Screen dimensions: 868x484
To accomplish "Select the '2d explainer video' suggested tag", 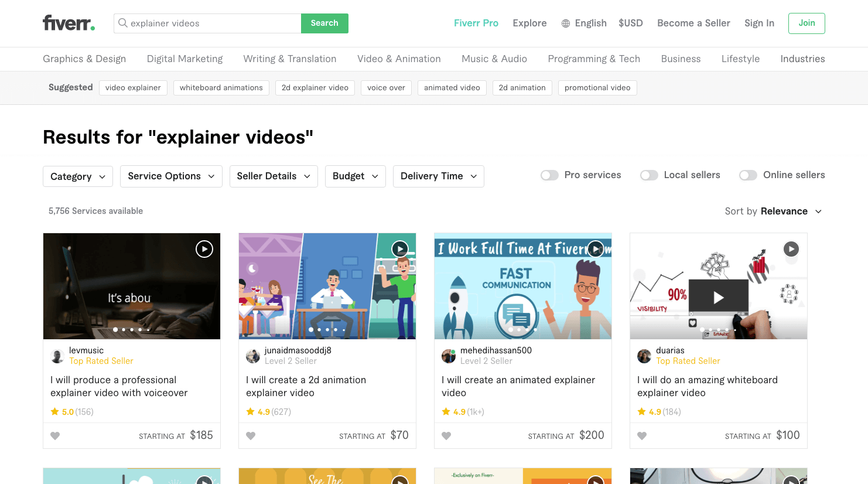I will click(315, 88).
